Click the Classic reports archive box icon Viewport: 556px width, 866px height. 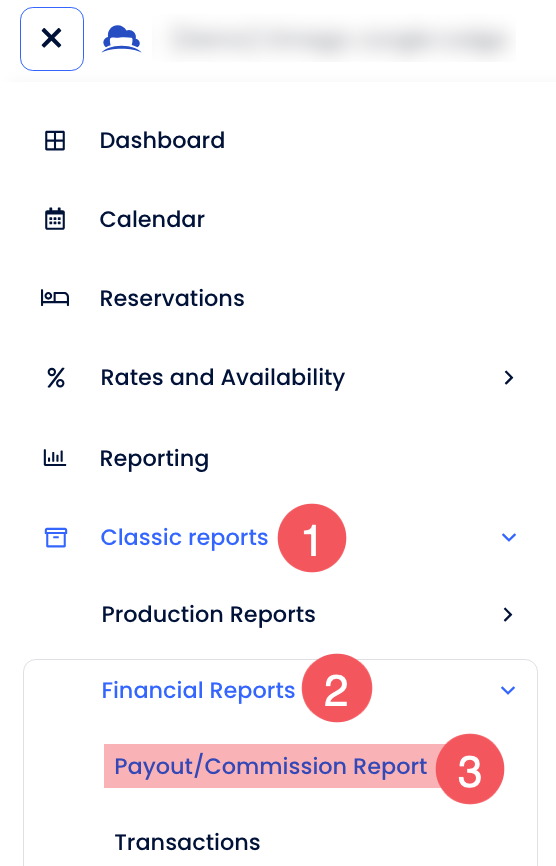[56, 537]
